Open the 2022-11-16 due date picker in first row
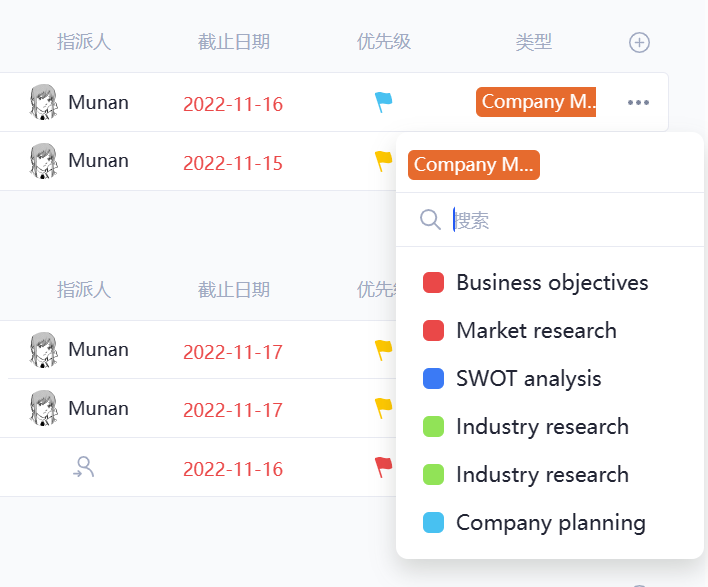Image resolution: width=708 pixels, height=587 pixels. [233, 104]
